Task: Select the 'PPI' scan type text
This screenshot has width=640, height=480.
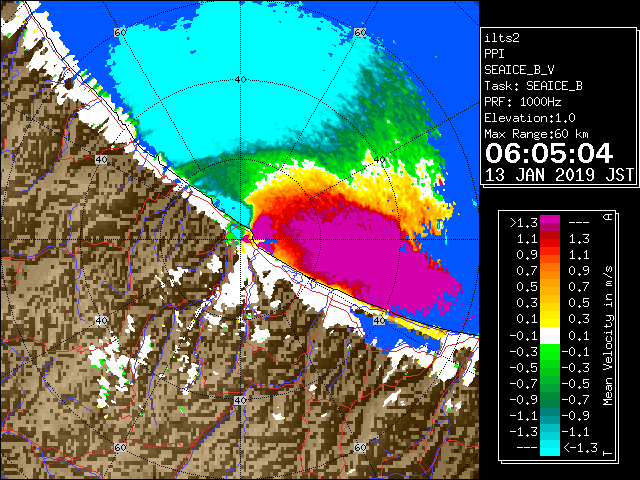Action: (494, 54)
